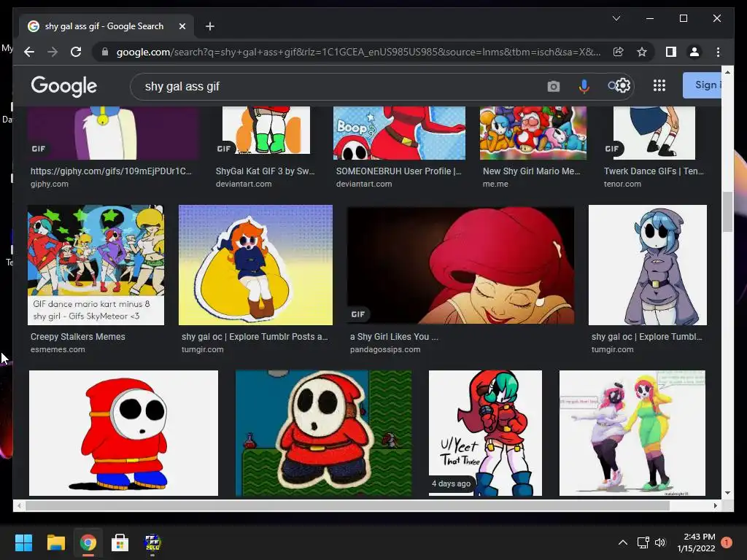Open the two dancing characters thumbnail

click(632, 433)
